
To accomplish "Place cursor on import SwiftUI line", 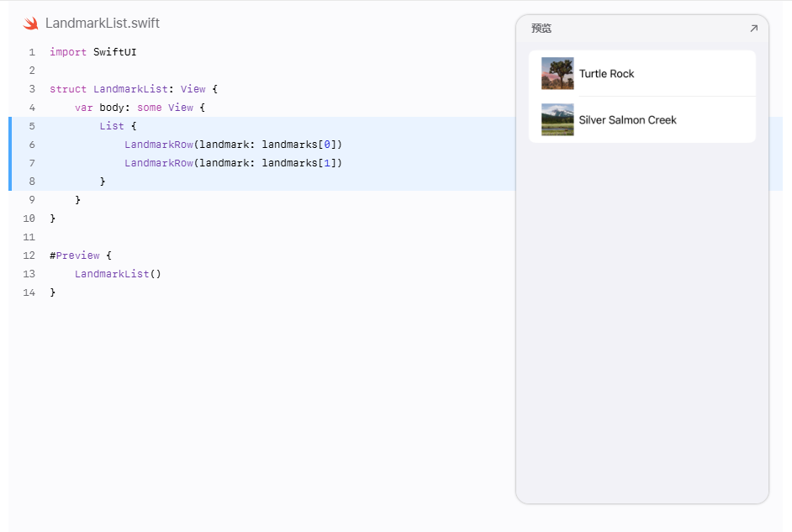I will (x=93, y=52).
